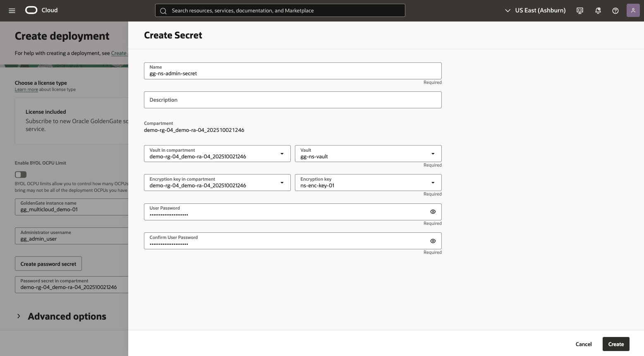Click inside the Description field
The width and height of the screenshot is (644, 356).
292,100
